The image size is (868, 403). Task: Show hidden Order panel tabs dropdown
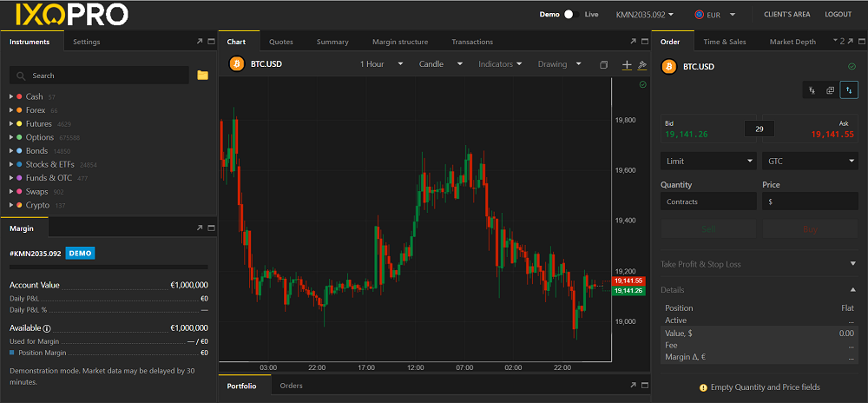click(x=838, y=41)
